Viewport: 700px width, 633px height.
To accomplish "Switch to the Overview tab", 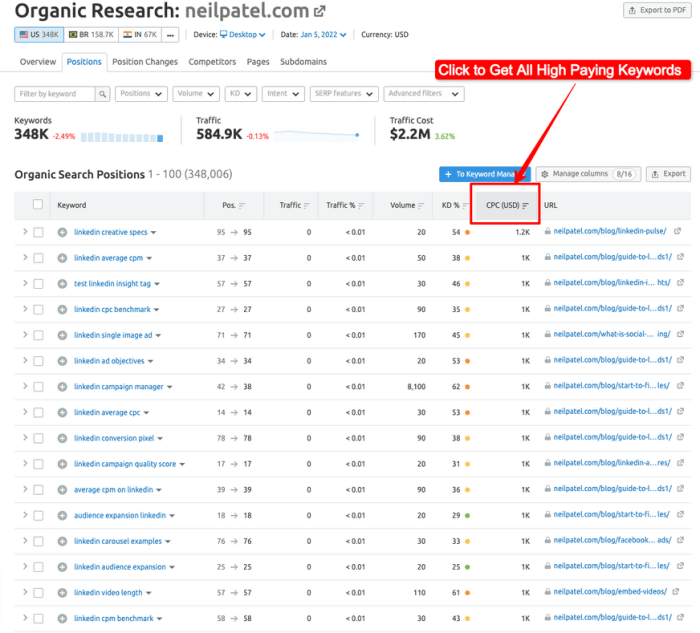I will coord(38,62).
